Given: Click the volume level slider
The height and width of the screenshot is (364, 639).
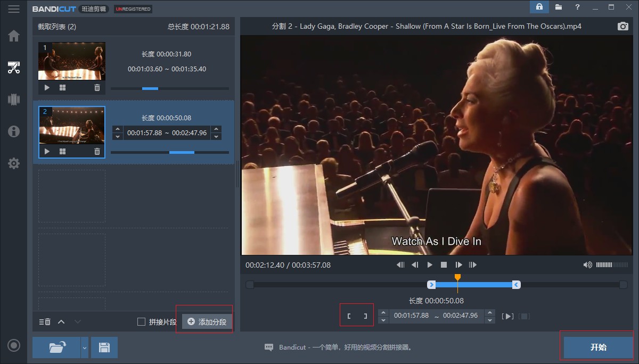Looking at the screenshot, I should [611, 265].
